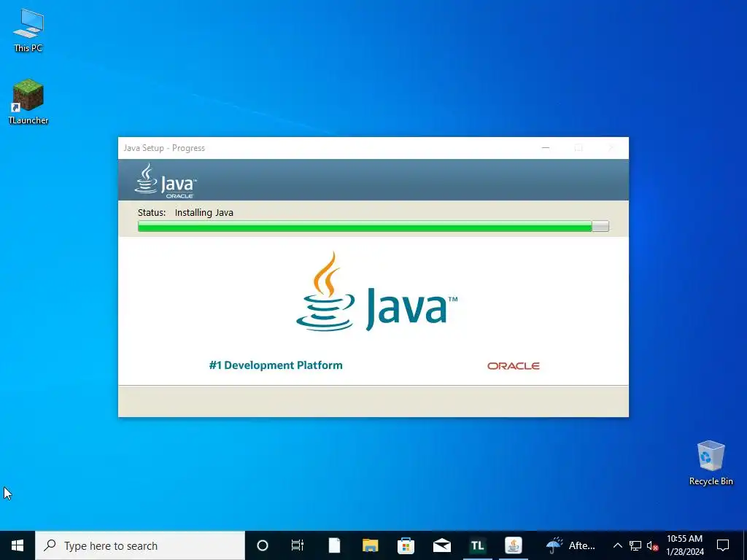Viewport: 747px width, 560px height.
Task: Open Cortana circle icon on taskbar
Action: pyautogui.click(x=263, y=545)
